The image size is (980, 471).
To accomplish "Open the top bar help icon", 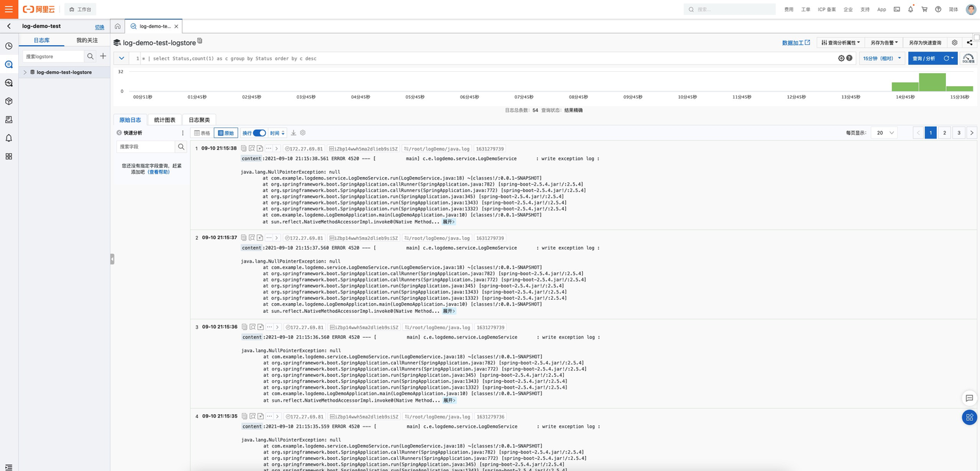I will coord(938,9).
